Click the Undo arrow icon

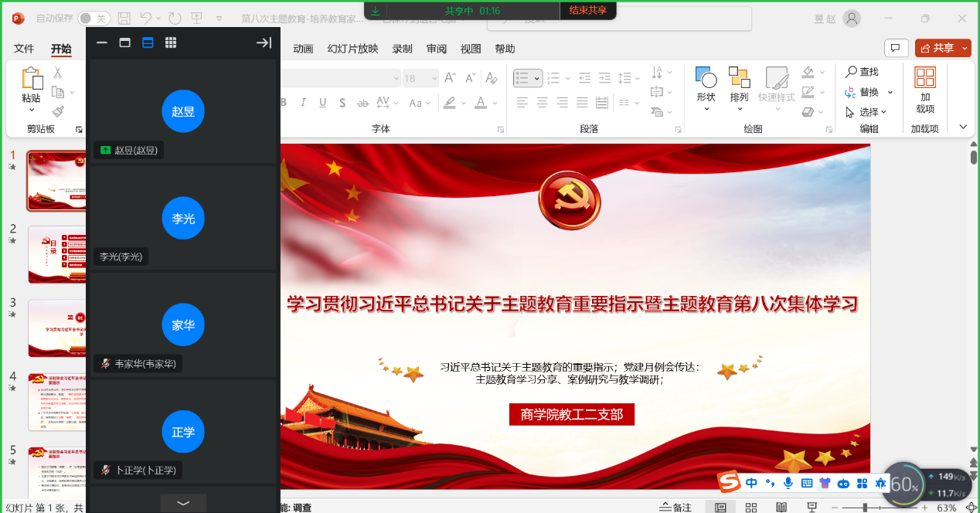tap(146, 19)
